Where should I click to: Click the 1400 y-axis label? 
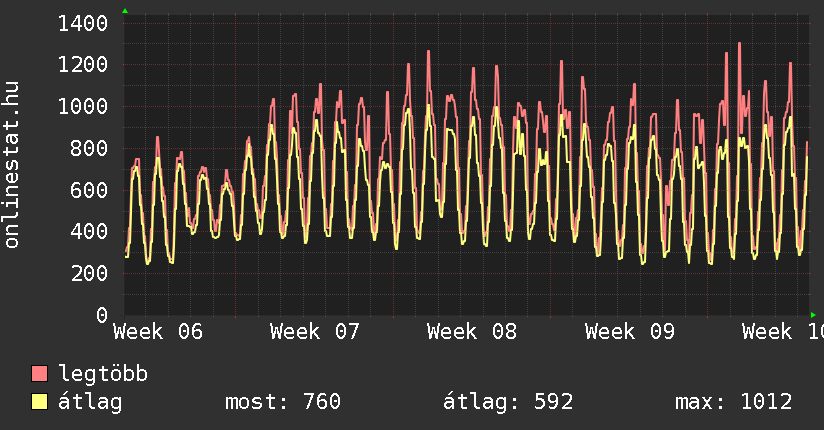[x=83, y=23]
